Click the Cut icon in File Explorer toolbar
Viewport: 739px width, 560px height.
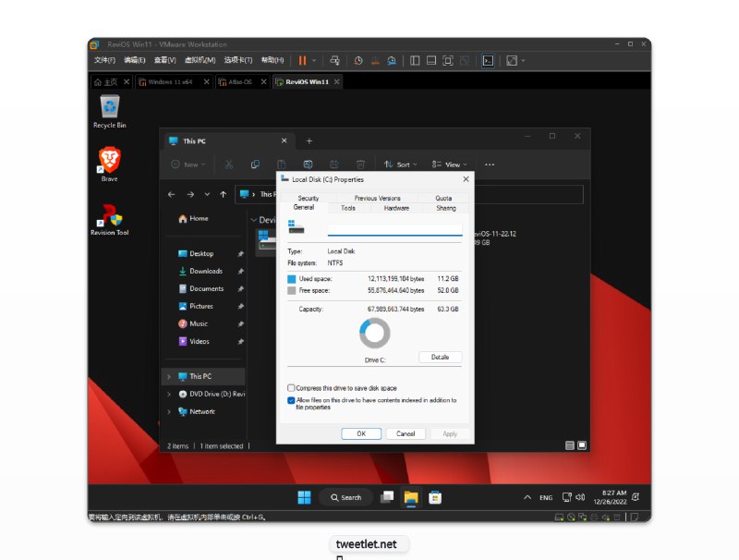pyautogui.click(x=227, y=164)
